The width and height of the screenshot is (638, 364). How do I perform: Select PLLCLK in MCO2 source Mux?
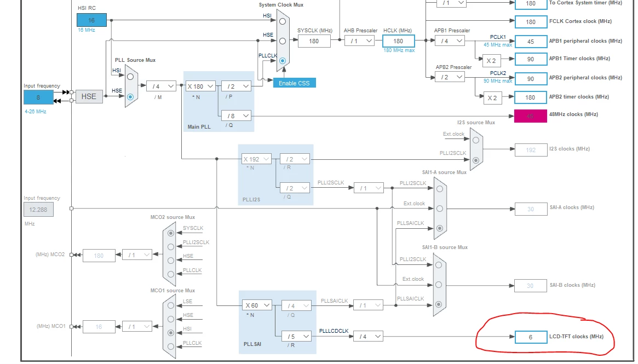point(171,274)
